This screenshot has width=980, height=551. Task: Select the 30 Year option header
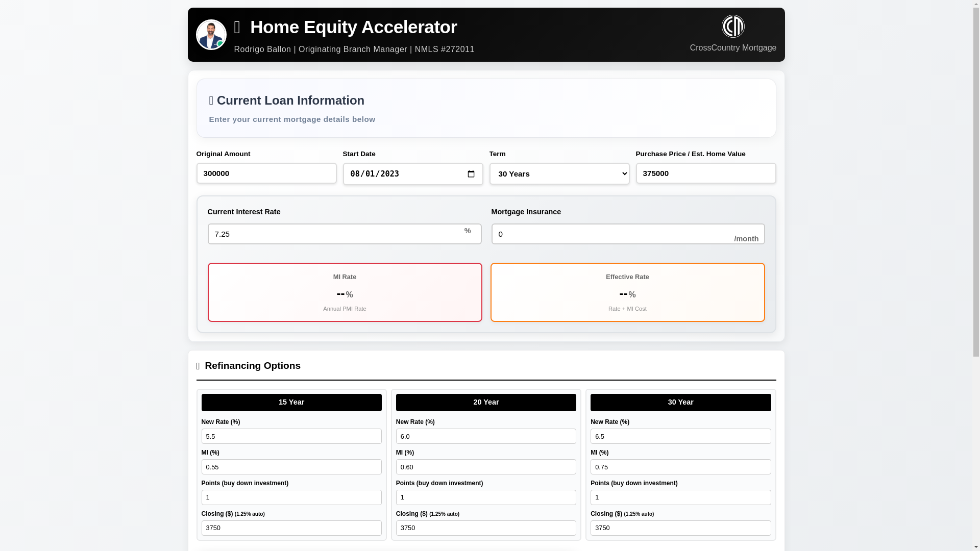(x=680, y=403)
